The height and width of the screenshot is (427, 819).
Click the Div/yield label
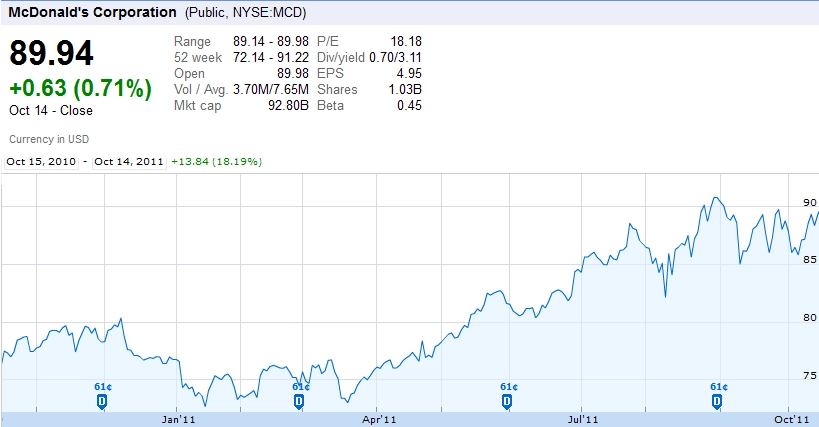tap(341, 57)
